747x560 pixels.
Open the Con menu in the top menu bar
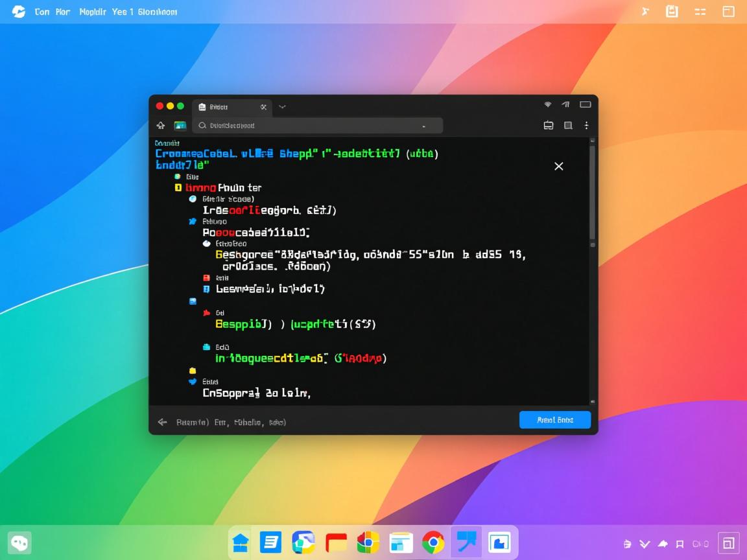click(x=42, y=11)
